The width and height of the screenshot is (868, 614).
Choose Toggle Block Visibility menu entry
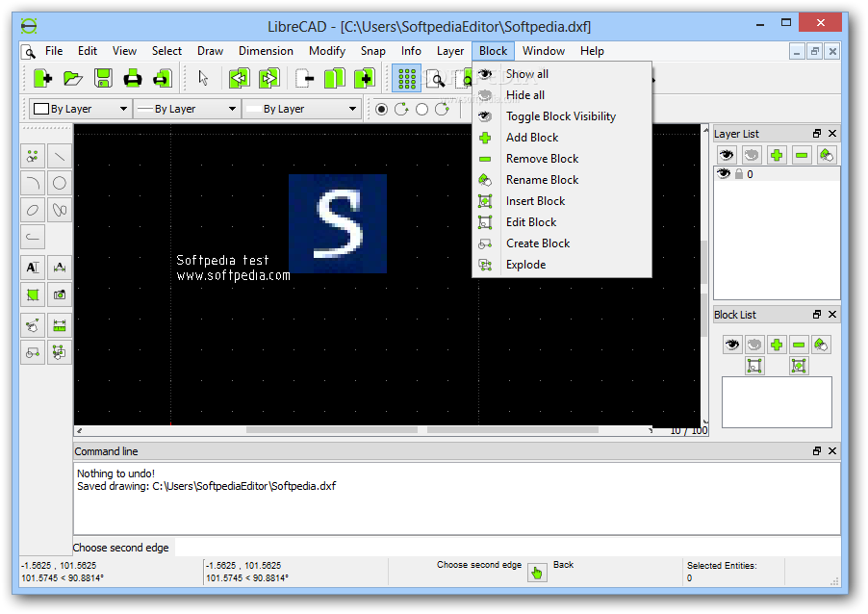click(x=561, y=116)
